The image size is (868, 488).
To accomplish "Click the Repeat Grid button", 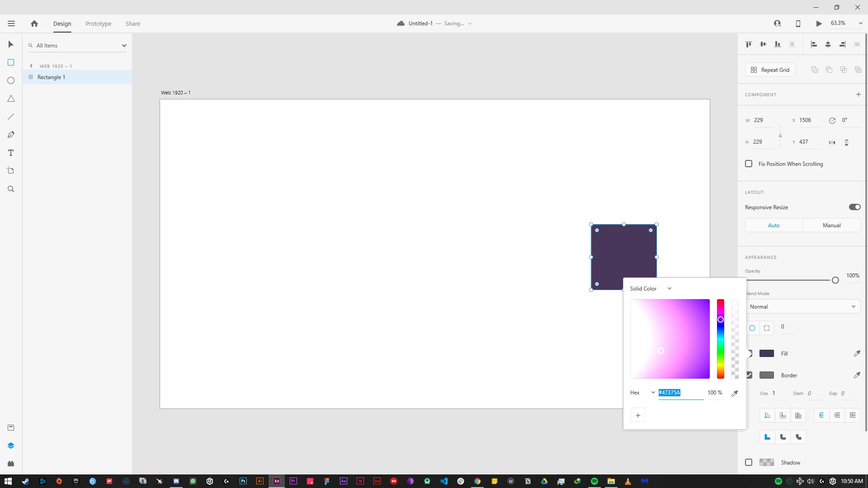I will (x=770, y=70).
